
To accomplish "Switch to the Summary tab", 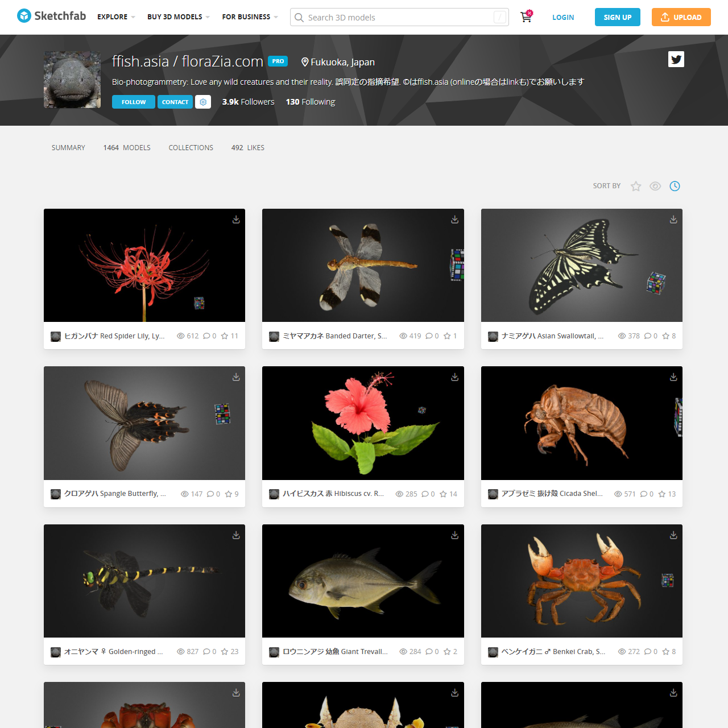I will coord(68,148).
